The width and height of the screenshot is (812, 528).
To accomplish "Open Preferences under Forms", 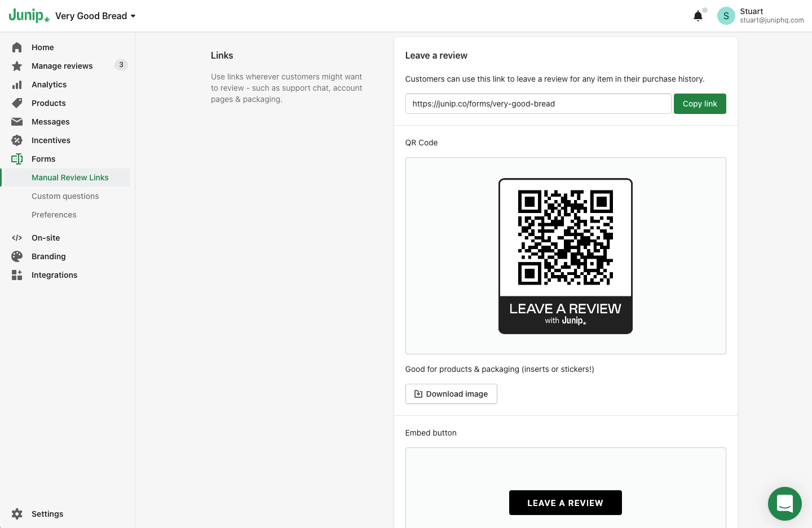I will click(54, 215).
